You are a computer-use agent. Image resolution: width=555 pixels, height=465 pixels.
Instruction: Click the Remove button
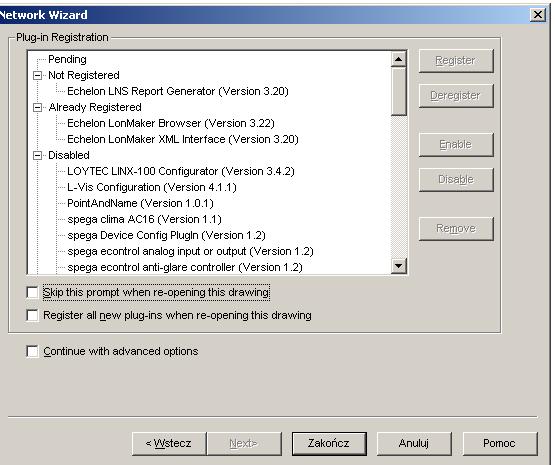456,229
